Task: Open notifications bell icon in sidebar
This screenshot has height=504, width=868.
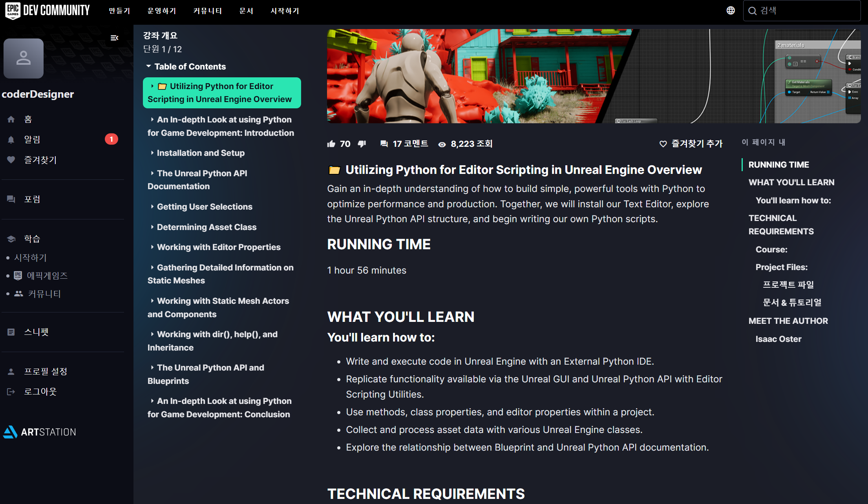Action: point(11,140)
